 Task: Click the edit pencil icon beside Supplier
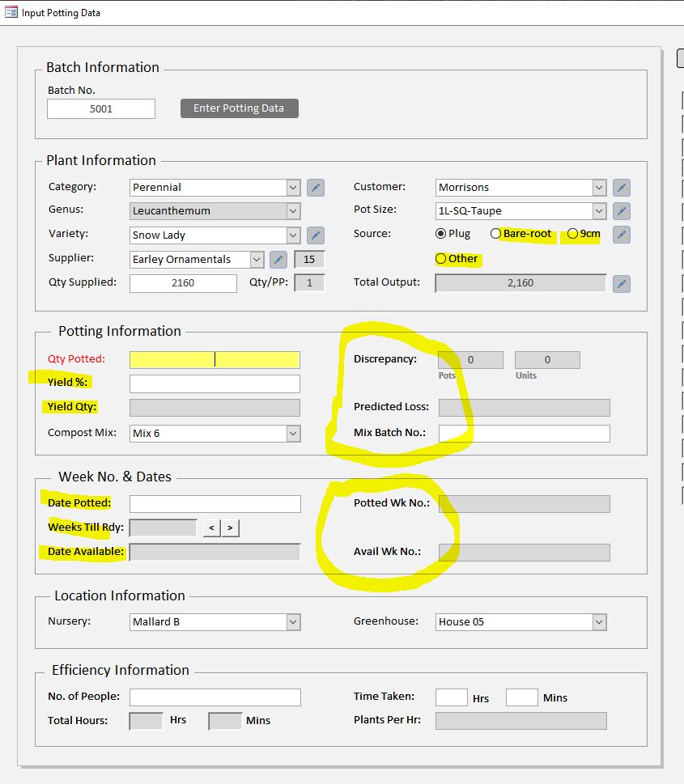(x=278, y=260)
